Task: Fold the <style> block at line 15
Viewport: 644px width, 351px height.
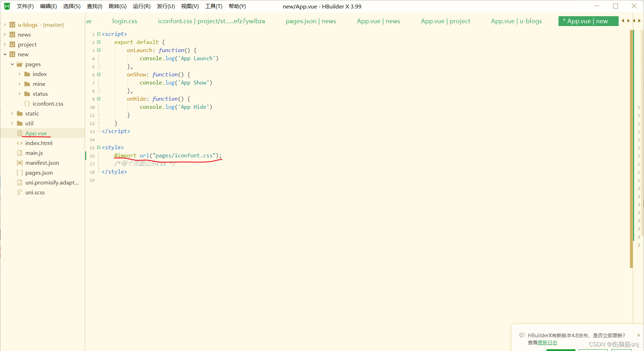Action: 99,148
